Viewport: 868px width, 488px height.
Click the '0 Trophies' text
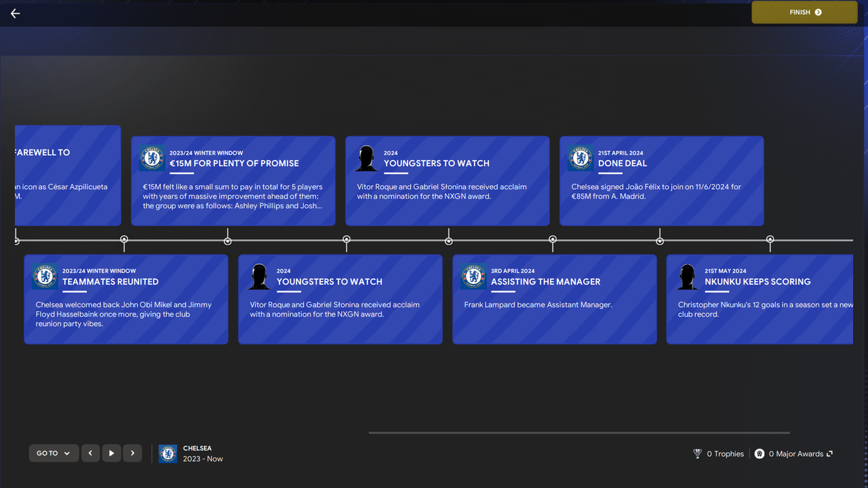pyautogui.click(x=725, y=454)
